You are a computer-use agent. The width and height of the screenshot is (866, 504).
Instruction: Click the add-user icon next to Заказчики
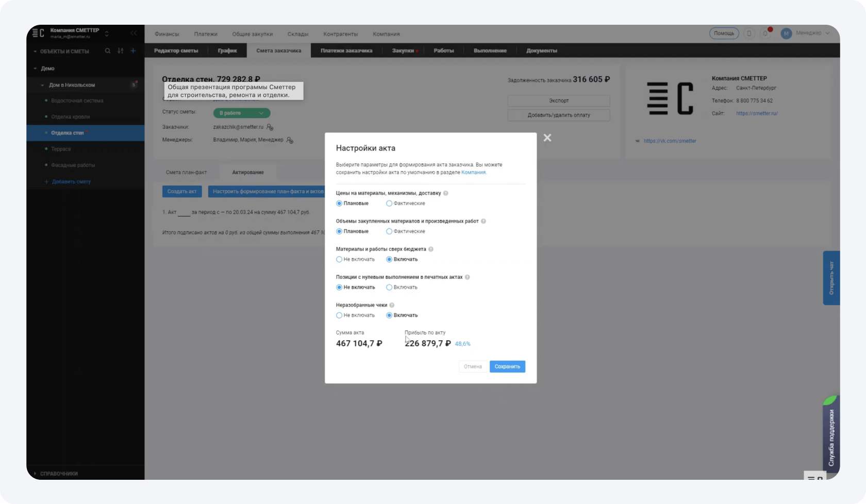pos(270,127)
